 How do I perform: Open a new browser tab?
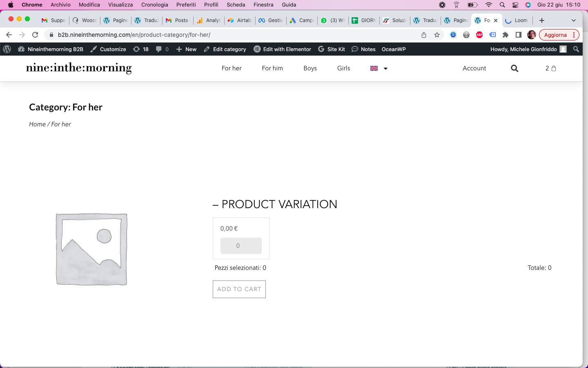click(542, 20)
